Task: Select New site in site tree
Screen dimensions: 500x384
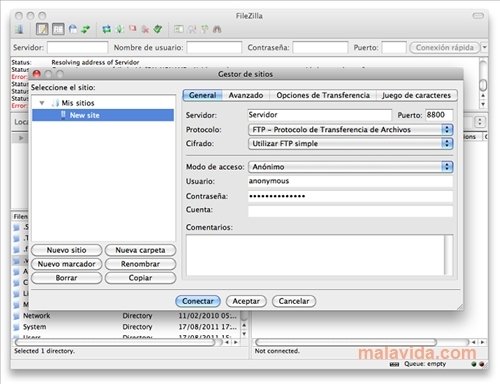Action: click(103, 115)
